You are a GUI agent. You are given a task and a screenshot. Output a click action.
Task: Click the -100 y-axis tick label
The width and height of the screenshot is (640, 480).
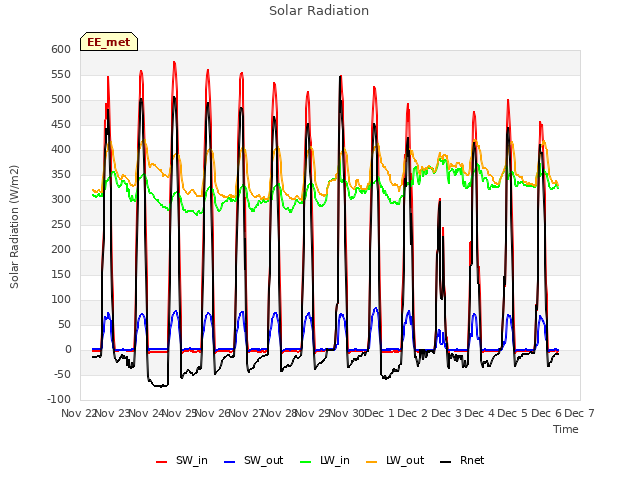point(59,399)
